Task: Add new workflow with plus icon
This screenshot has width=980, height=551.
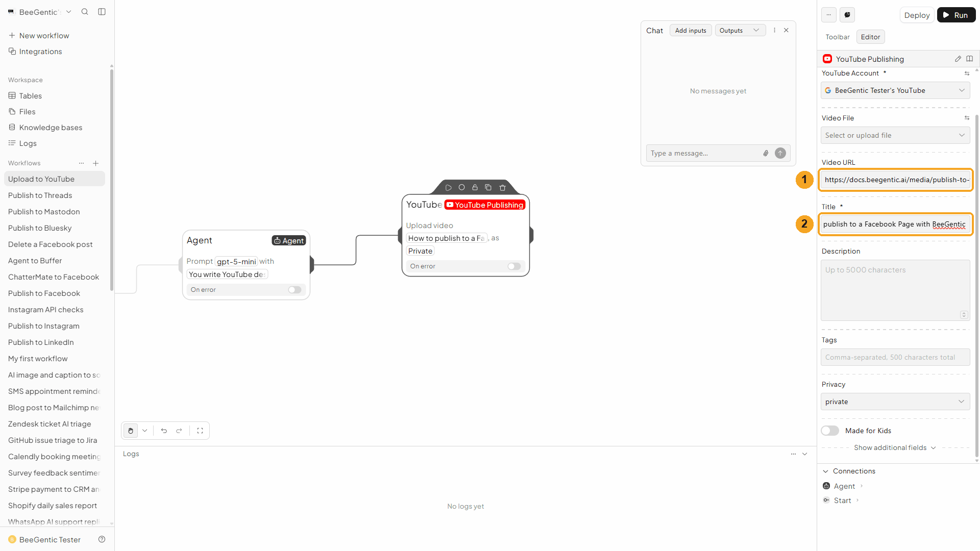Action: click(x=96, y=163)
